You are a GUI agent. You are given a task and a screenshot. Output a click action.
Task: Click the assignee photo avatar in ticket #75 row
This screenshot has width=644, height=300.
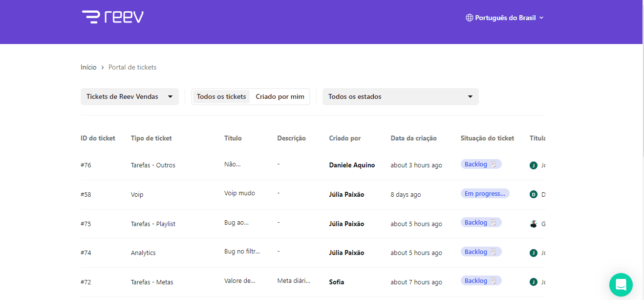[534, 224]
